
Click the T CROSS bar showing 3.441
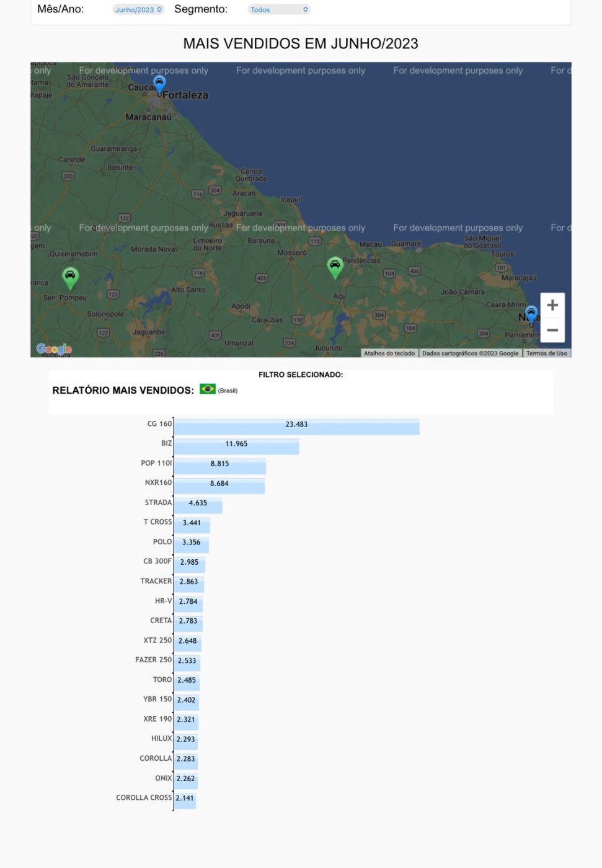point(192,525)
